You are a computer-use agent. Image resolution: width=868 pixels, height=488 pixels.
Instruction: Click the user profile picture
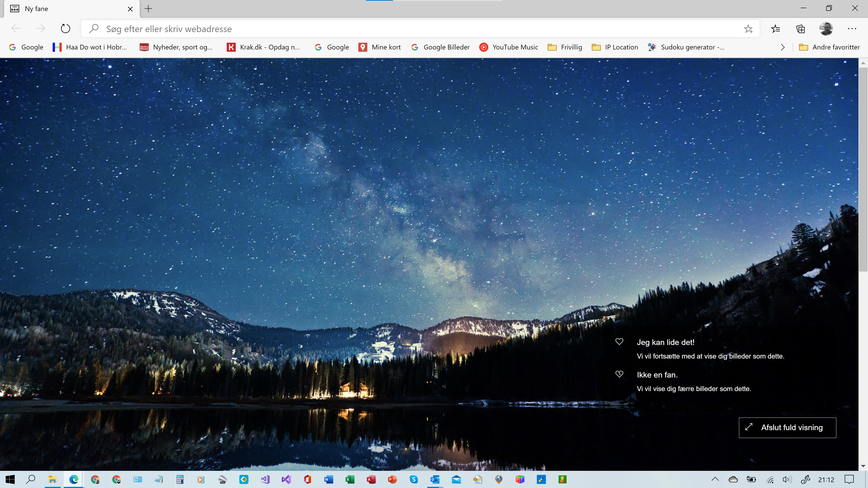826,29
